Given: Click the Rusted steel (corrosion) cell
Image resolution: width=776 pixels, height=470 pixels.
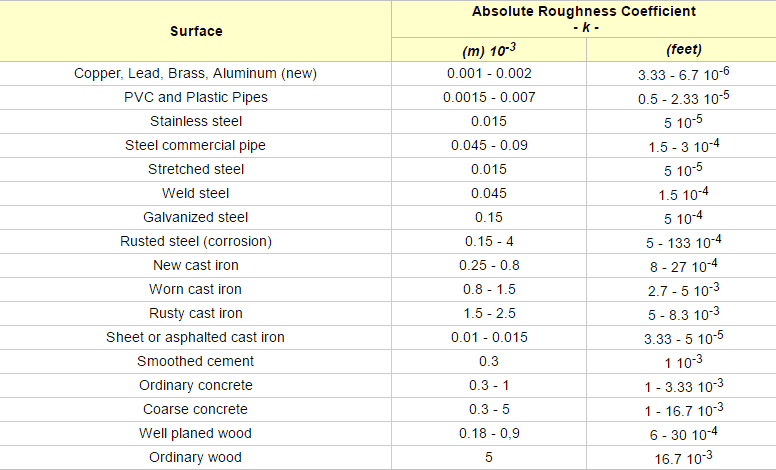Looking at the screenshot, I should click(x=195, y=242).
